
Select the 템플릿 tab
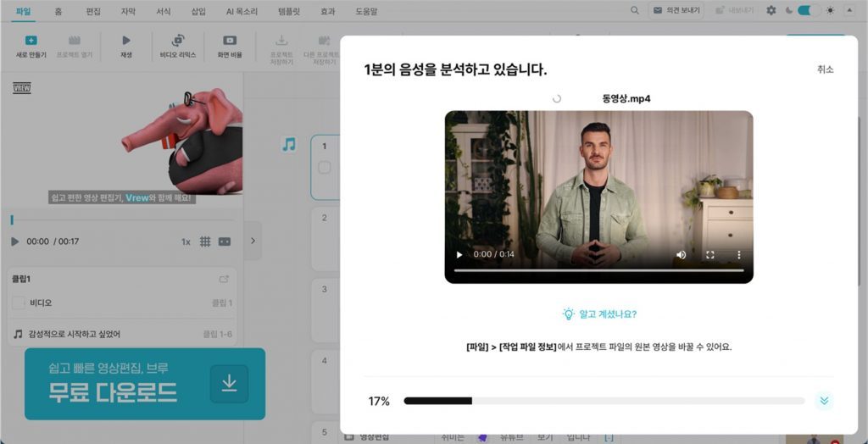point(290,11)
